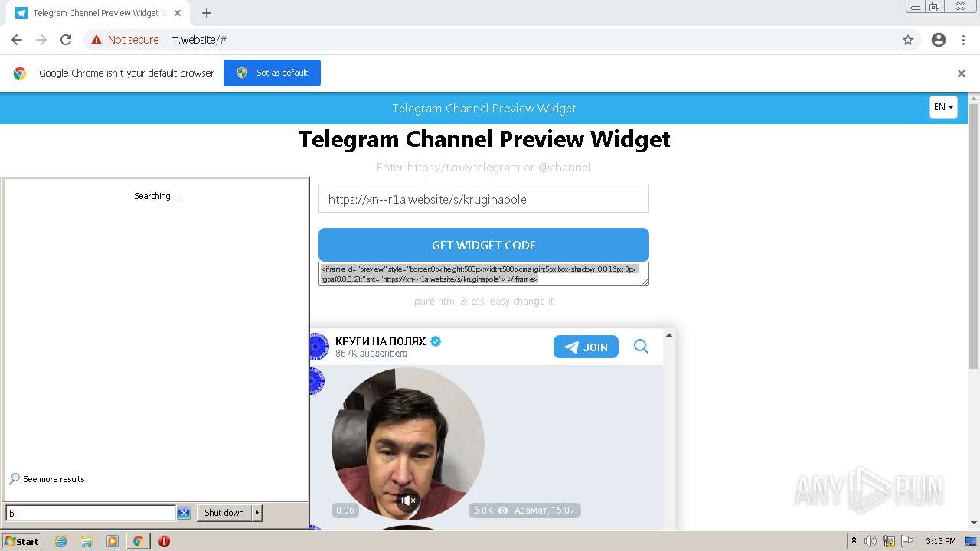This screenshot has width=980, height=551.
Task: Reload the page with the refresh icon
Action: 66,40
